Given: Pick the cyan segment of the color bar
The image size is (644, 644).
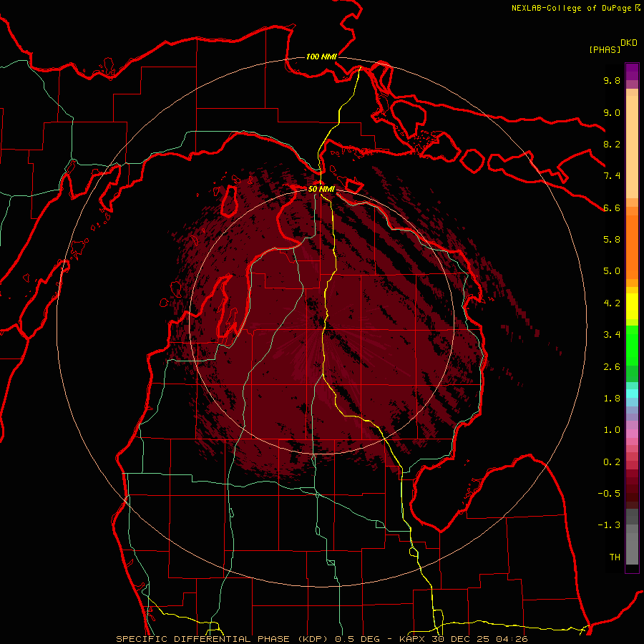Looking at the screenshot, I should point(632,393).
